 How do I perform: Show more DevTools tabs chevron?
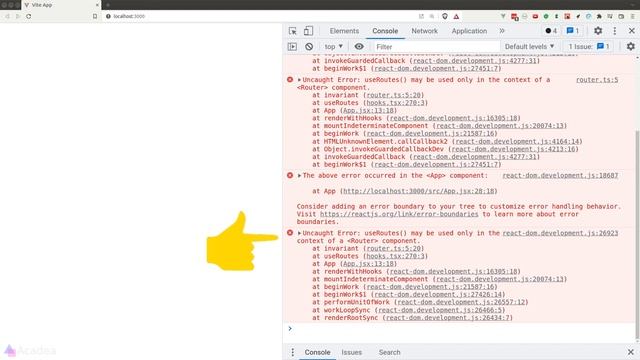coord(502,31)
